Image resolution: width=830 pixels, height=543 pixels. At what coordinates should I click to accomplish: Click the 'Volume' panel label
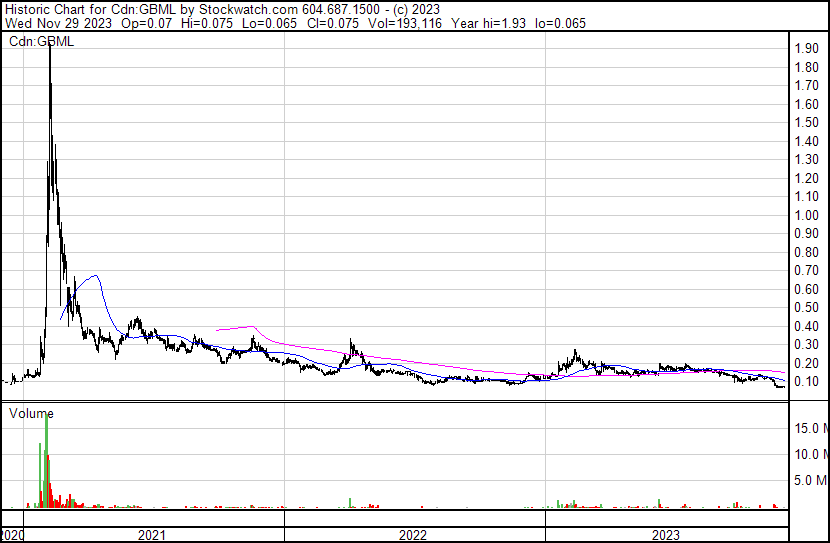click(31, 413)
